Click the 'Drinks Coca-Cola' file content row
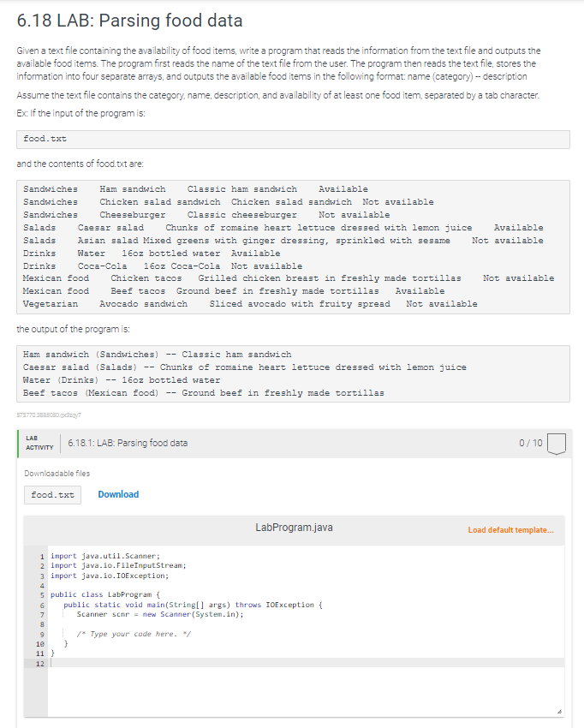584x728 pixels. (x=163, y=266)
